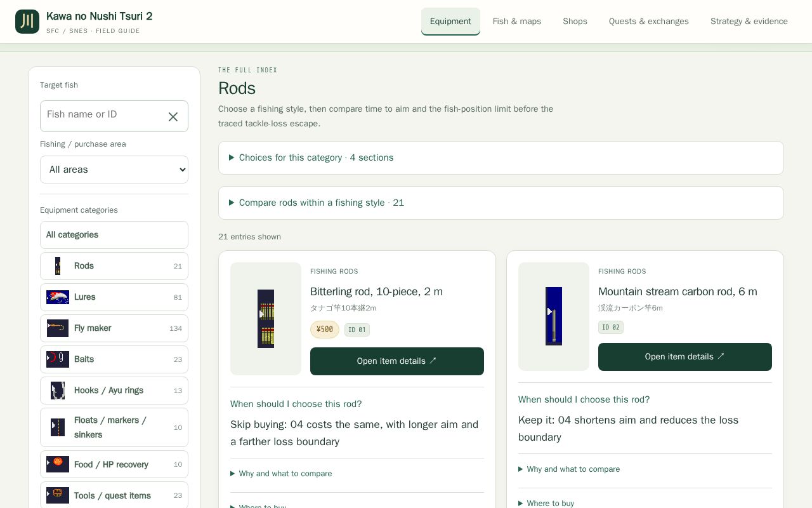
Task: Click the Fish name or ID field
Action: 101,116
